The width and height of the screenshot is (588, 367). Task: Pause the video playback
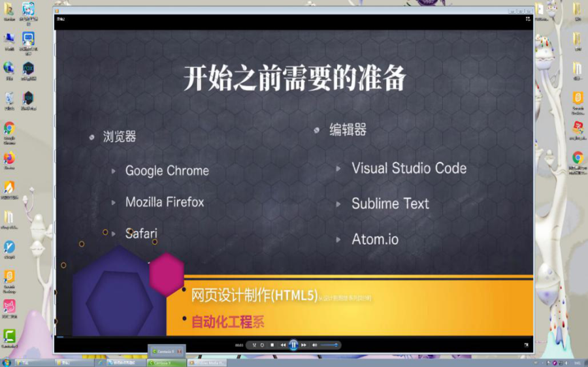293,345
